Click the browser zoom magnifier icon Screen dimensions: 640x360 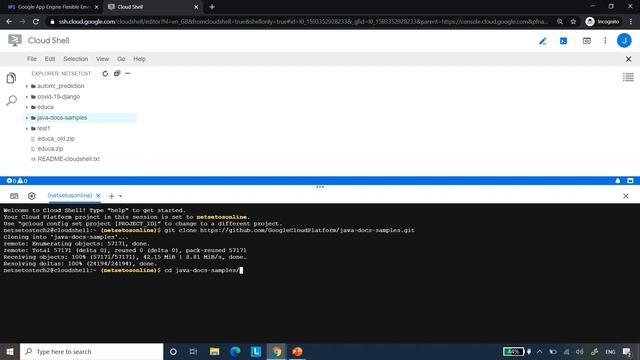560,22
